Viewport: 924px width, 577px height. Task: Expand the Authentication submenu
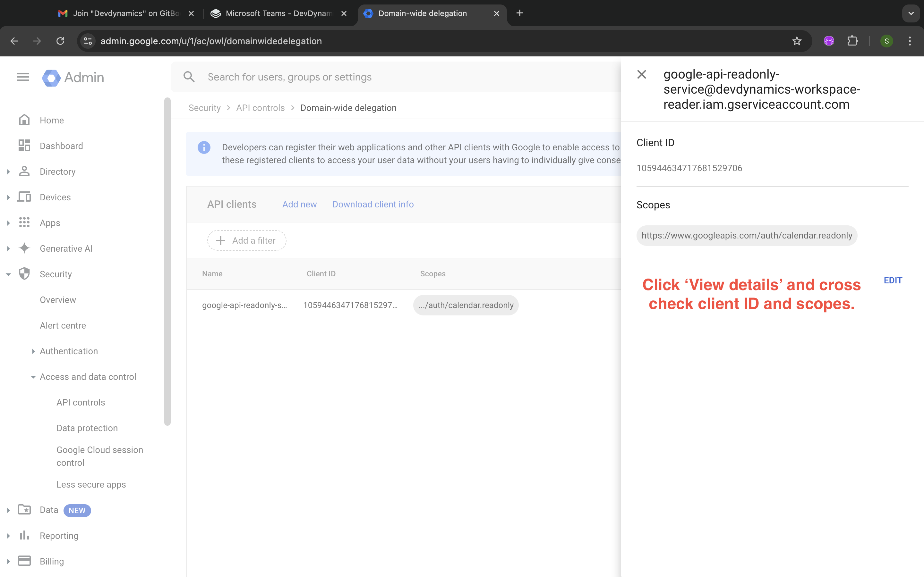[33, 351]
